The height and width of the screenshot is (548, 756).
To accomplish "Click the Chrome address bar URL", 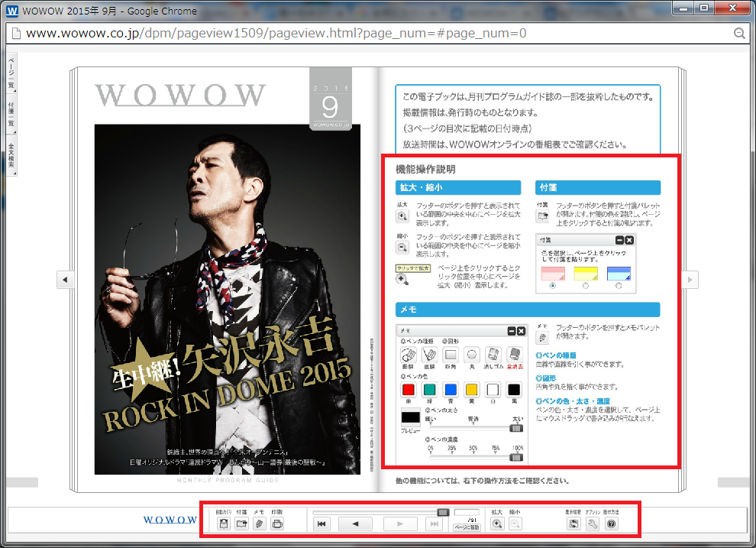I will click(x=276, y=34).
